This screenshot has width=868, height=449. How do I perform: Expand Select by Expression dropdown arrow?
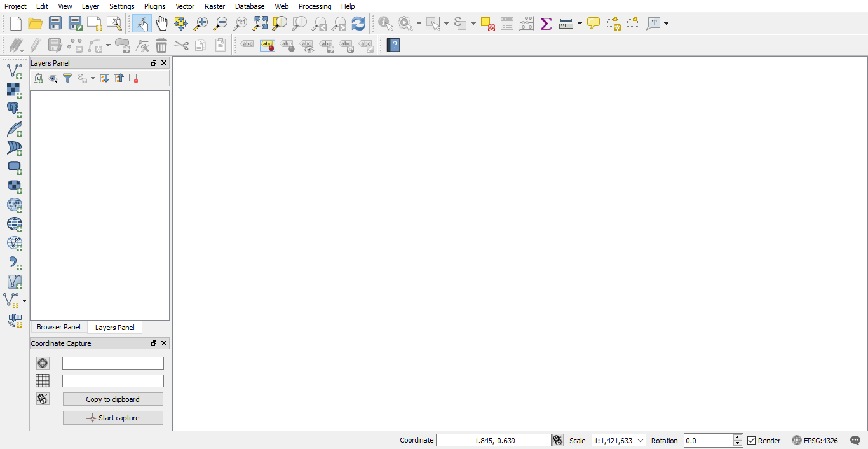click(473, 24)
